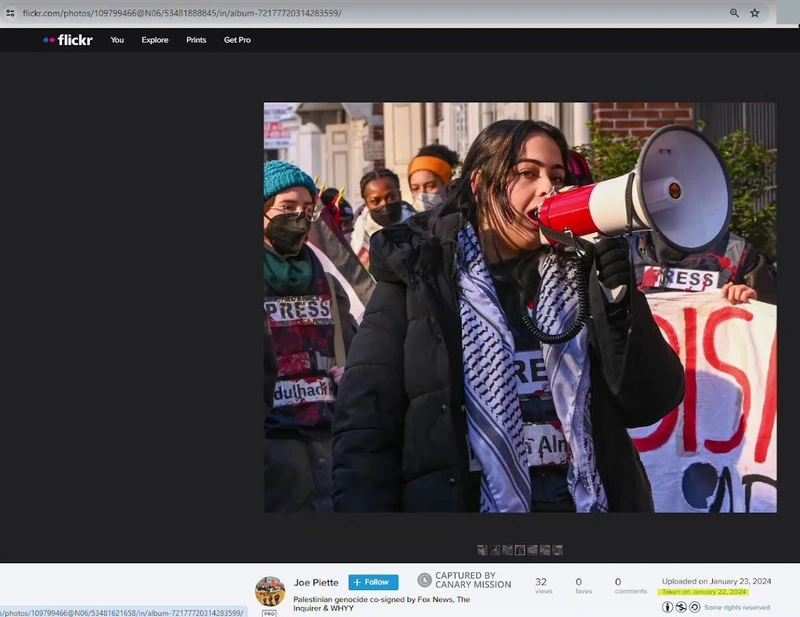The height and width of the screenshot is (617, 800).
Task: Click the site information icon in address bar
Action: pyautogui.click(x=10, y=13)
